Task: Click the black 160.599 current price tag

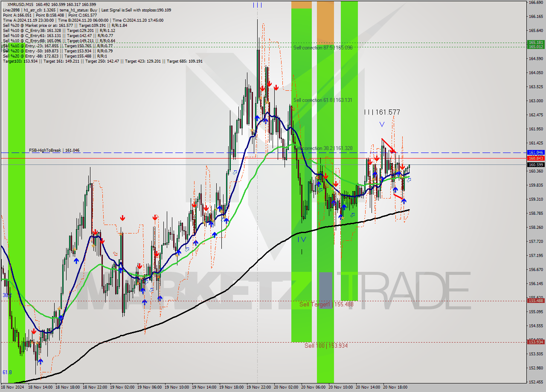Action: pos(536,164)
